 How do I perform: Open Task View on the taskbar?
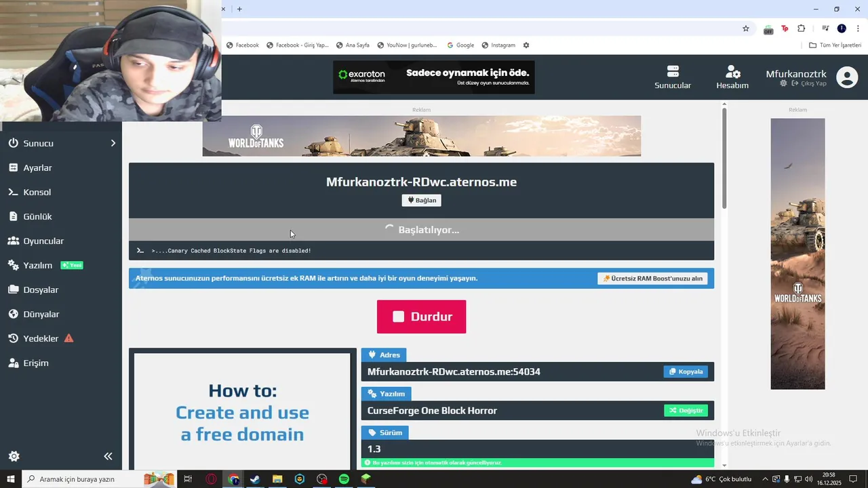pos(188,479)
